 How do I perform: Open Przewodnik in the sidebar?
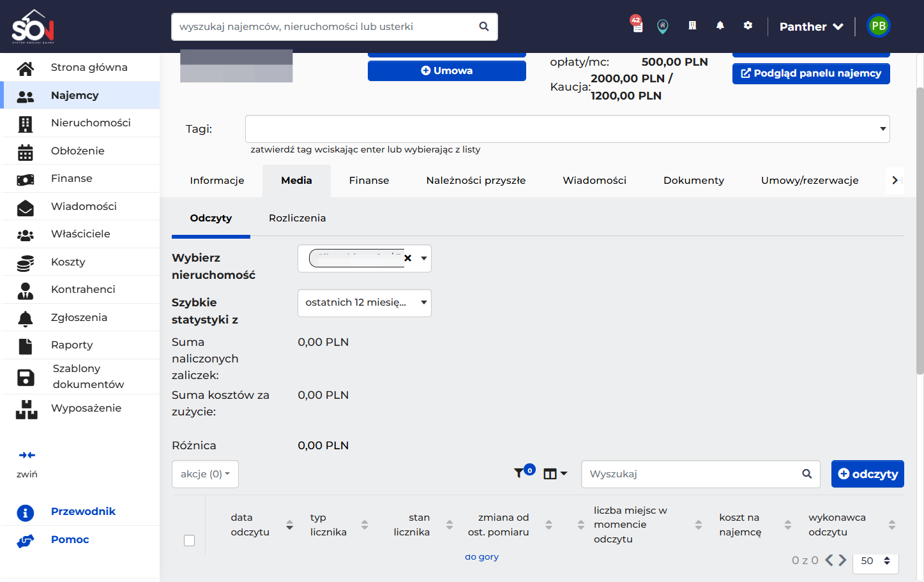point(80,512)
